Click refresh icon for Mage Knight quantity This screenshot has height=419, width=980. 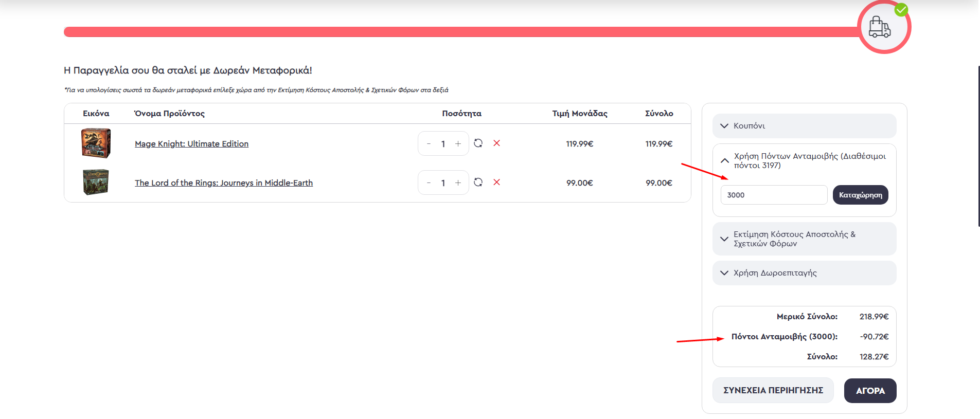click(x=478, y=143)
